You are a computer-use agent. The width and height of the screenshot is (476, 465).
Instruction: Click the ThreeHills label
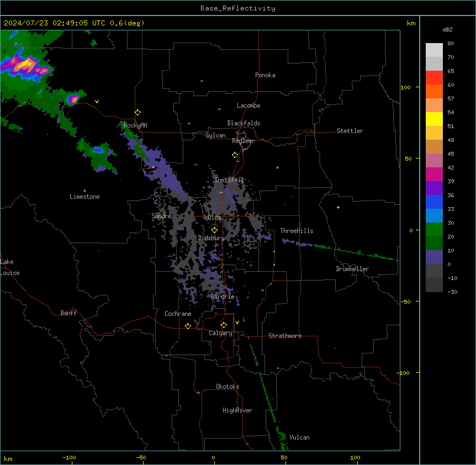coord(297,231)
